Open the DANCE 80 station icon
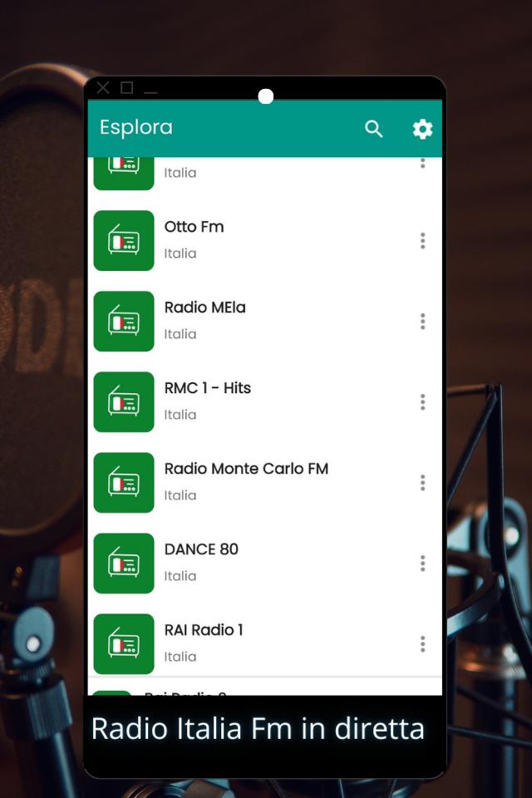 coord(124,564)
